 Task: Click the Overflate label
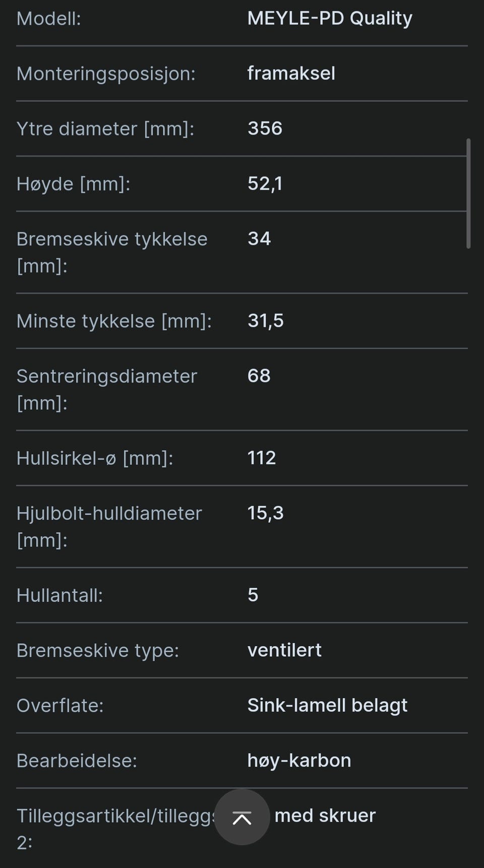tap(60, 705)
